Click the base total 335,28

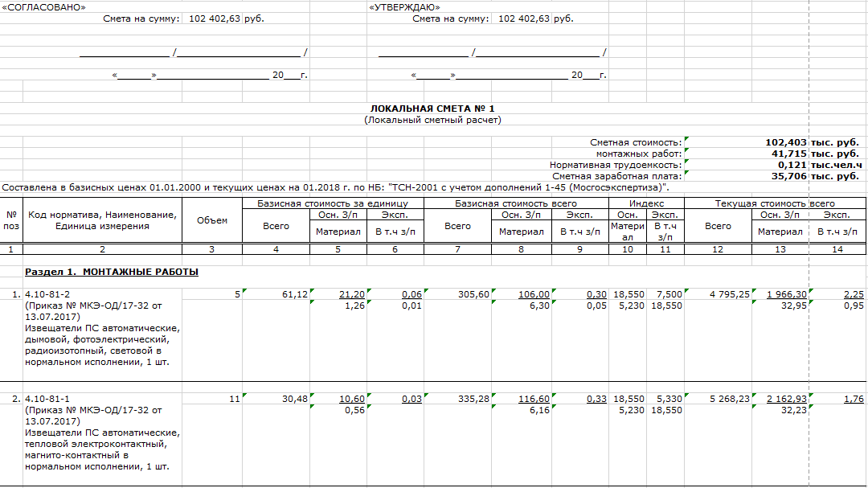coord(474,399)
